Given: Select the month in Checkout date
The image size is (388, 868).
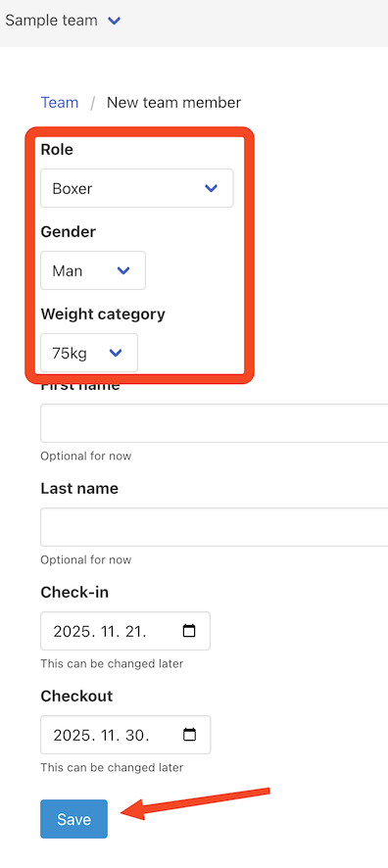Looking at the screenshot, I should [x=108, y=735].
